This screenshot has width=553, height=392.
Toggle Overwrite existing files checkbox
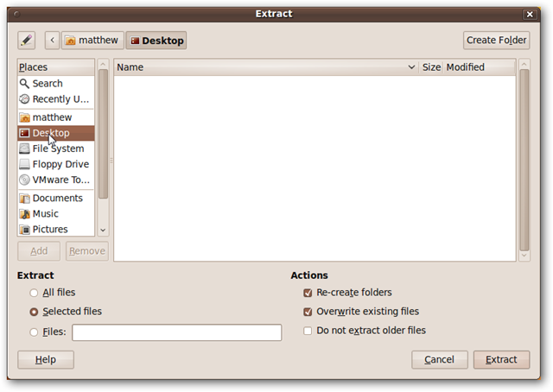(308, 312)
